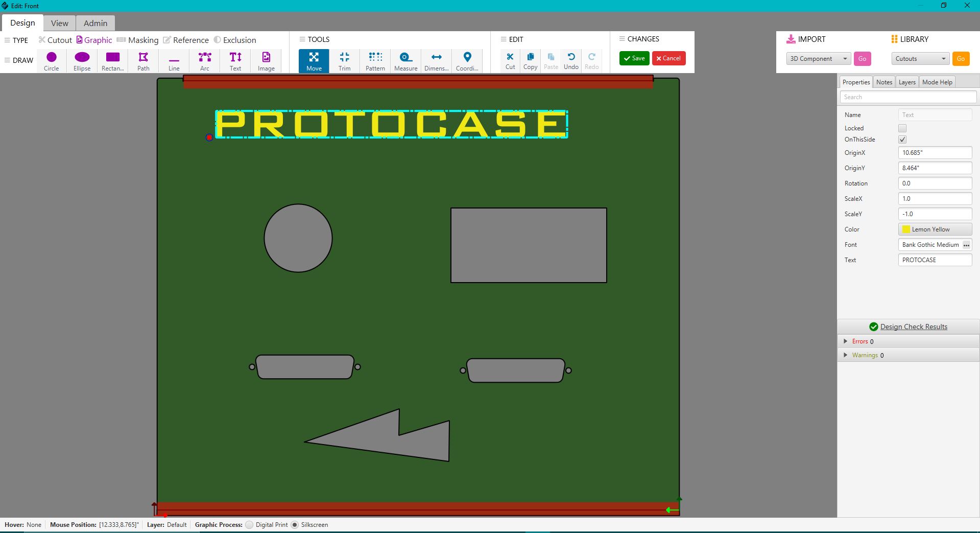Screen dimensions: 980x533
Task: Click the IMPORT section icon
Action: click(x=791, y=39)
